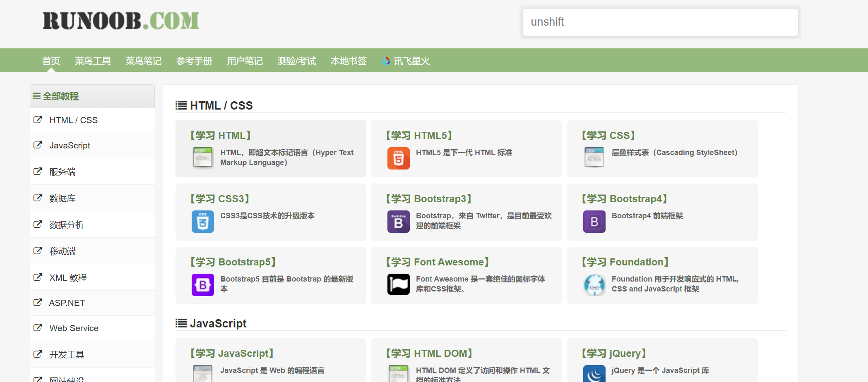The height and width of the screenshot is (382, 868).
Task: Open 开发工具 category in the sidebar
Action: pos(67,355)
